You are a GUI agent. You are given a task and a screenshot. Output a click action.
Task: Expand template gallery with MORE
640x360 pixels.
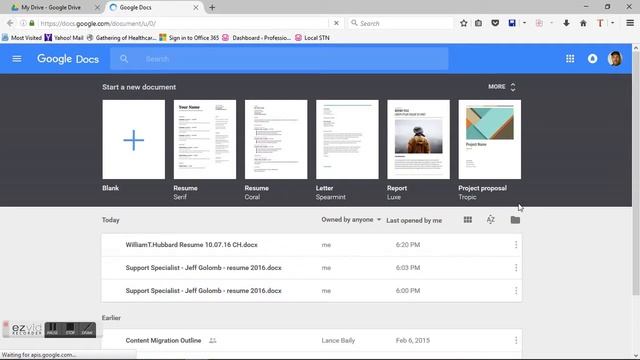click(502, 87)
